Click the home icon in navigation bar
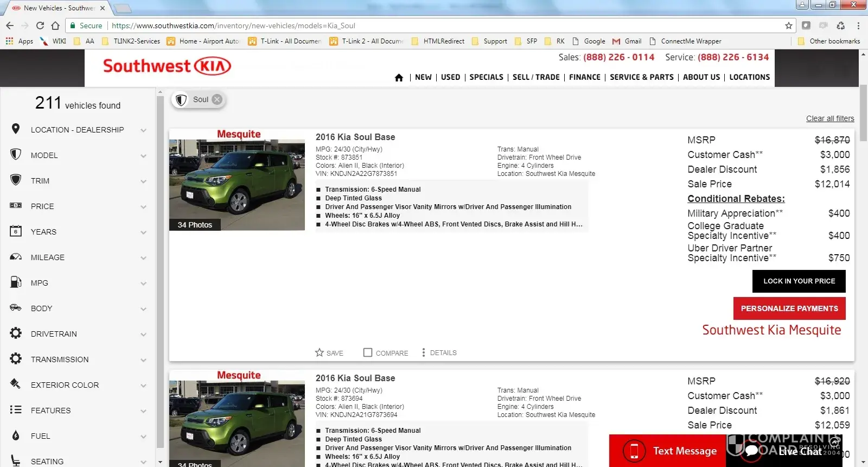 [399, 78]
